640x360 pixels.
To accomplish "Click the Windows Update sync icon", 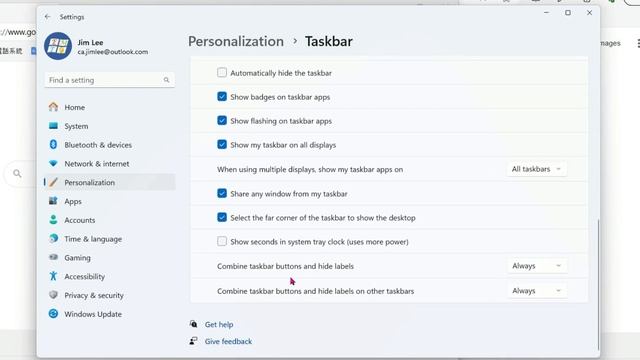I will (53, 313).
